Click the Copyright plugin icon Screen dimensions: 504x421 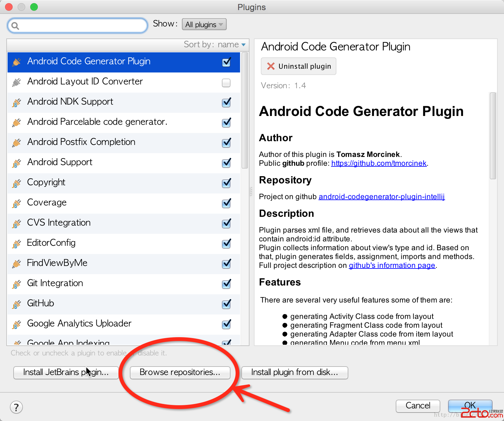(x=16, y=183)
